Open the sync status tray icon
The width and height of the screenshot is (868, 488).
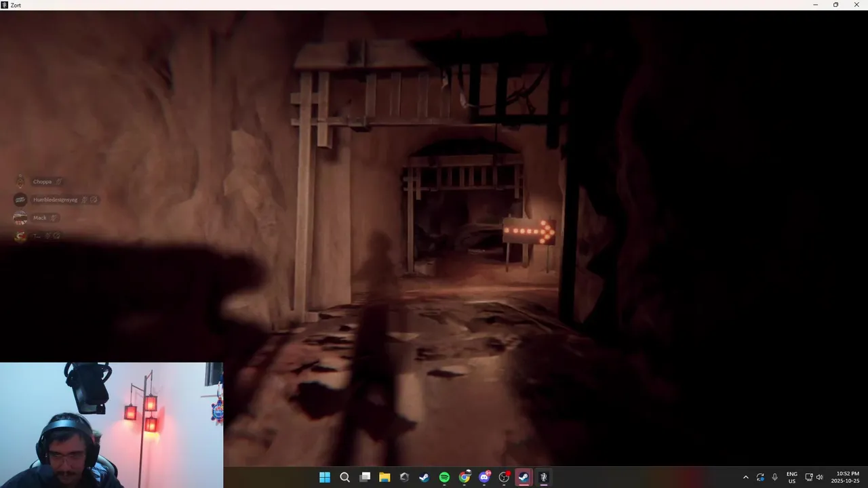coord(760,477)
